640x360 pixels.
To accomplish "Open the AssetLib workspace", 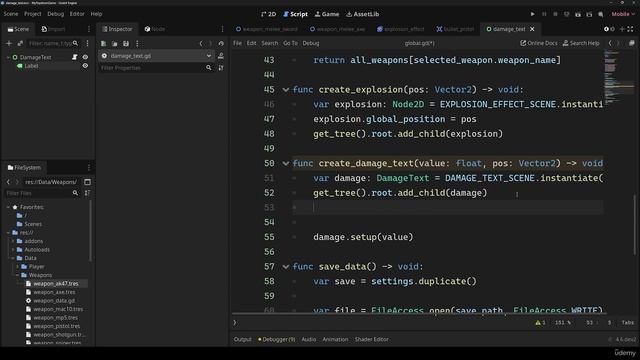I will (362, 14).
